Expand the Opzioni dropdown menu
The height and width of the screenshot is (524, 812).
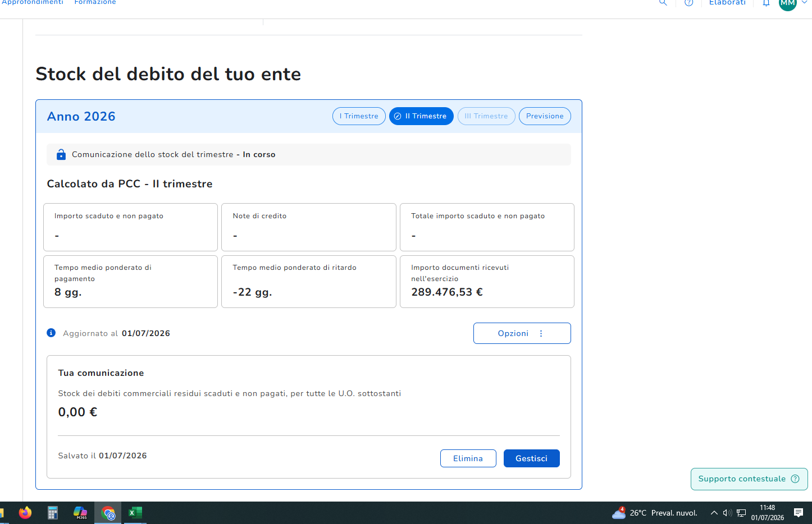pyautogui.click(x=522, y=333)
